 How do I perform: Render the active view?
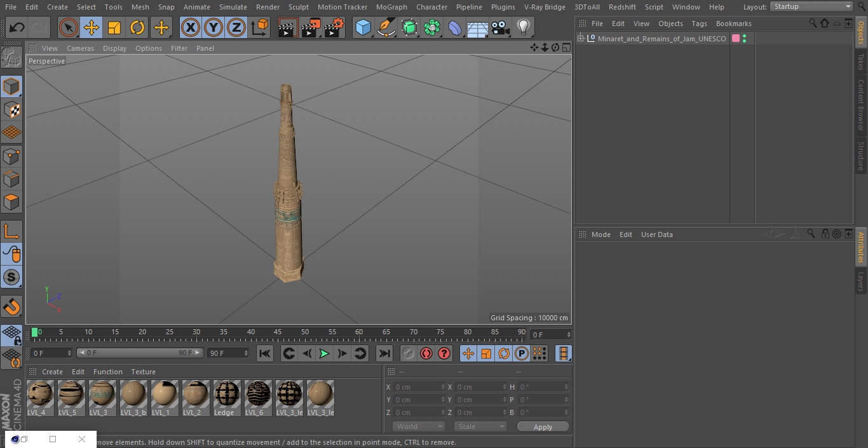[x=288, y=27]
